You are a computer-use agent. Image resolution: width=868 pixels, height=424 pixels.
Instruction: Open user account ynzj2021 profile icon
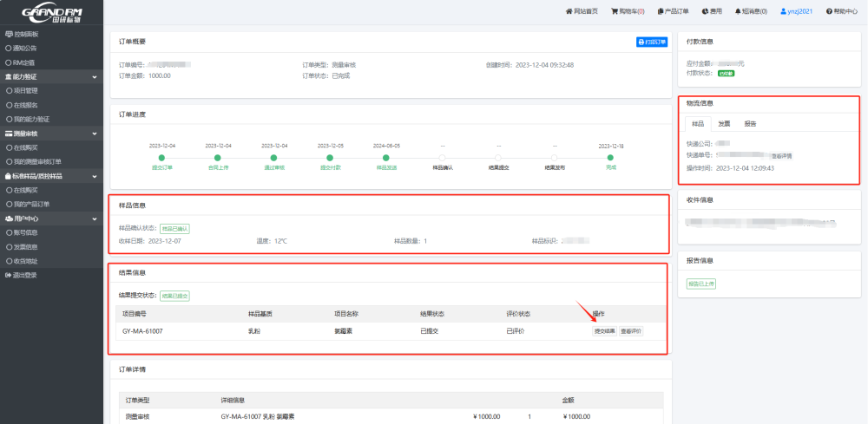(x=783, y=11)
